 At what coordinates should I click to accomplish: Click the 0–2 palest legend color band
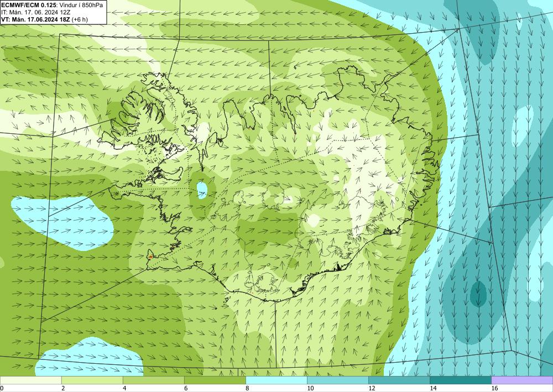(30, 380)
